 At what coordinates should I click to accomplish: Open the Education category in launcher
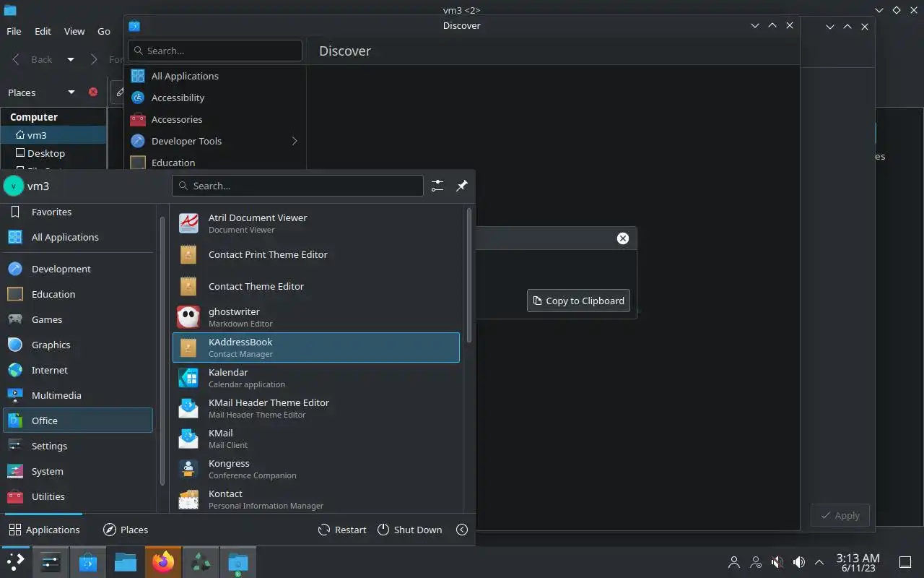(78, 294)
